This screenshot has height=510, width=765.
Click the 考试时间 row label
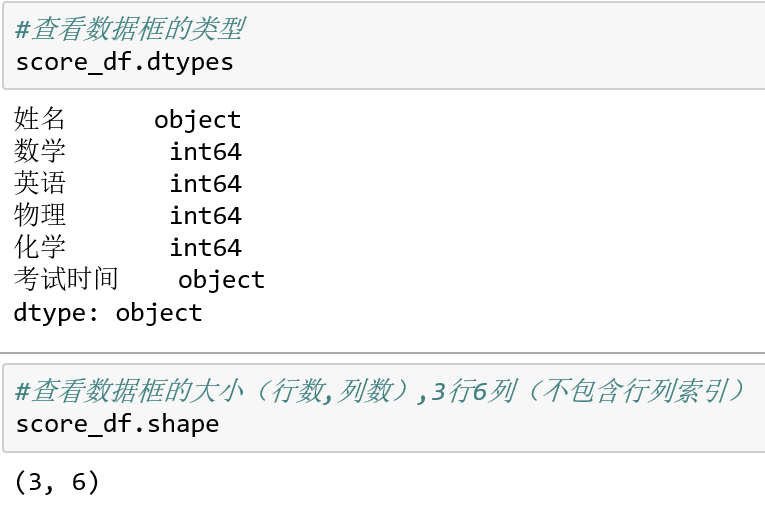pyautogui.click(x=66, y=279)
